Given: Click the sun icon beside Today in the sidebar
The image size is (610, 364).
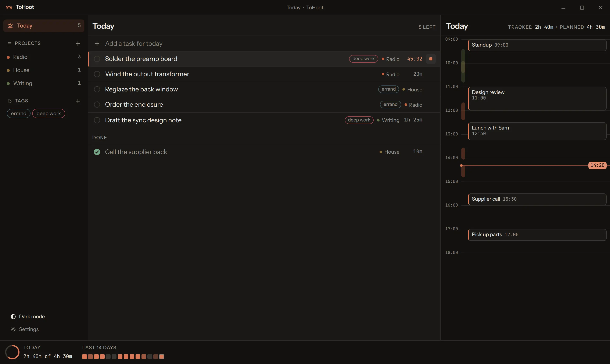Looking at the screenshot, I should (10, 26).
